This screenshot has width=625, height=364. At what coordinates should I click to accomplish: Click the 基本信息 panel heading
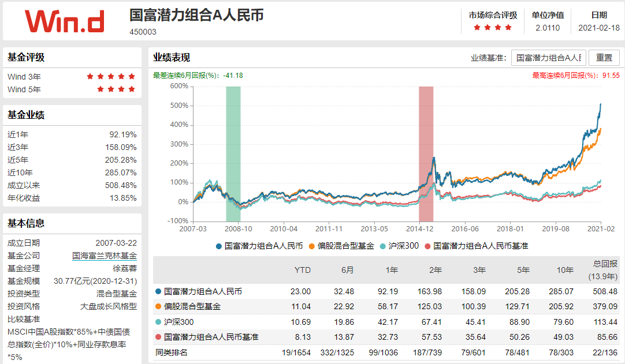(x=26, y=223)
